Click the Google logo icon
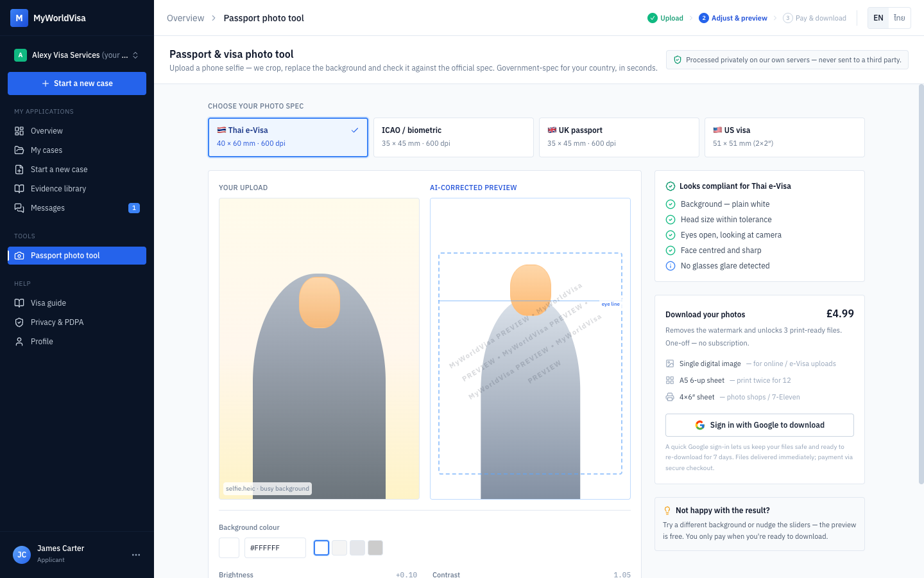 (700, 425)
